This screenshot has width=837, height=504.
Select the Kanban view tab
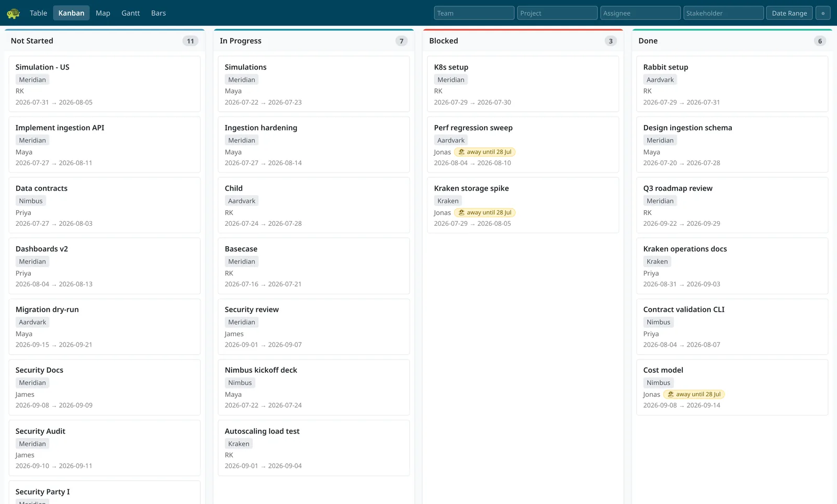pos(71,13)
